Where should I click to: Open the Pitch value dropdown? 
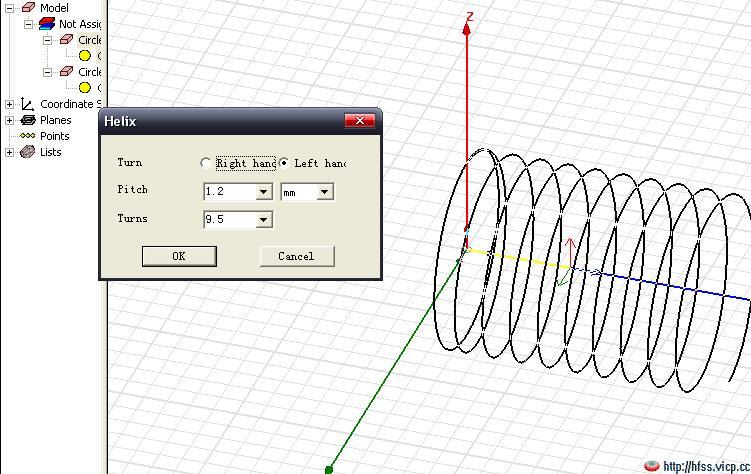[x=264, y=191]
